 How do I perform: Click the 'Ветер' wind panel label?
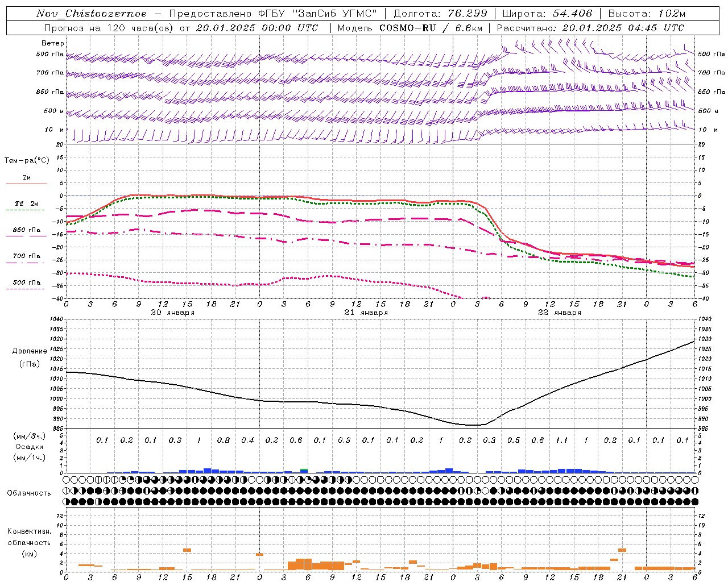coord(53,43)
